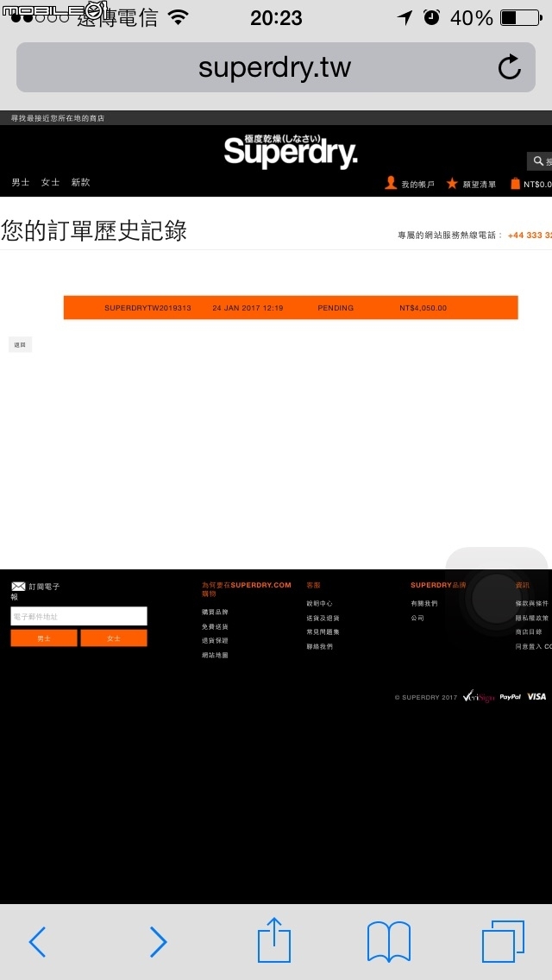The image size is (552, 980).
Task: Open the 新款 menu
Action: 80,183
